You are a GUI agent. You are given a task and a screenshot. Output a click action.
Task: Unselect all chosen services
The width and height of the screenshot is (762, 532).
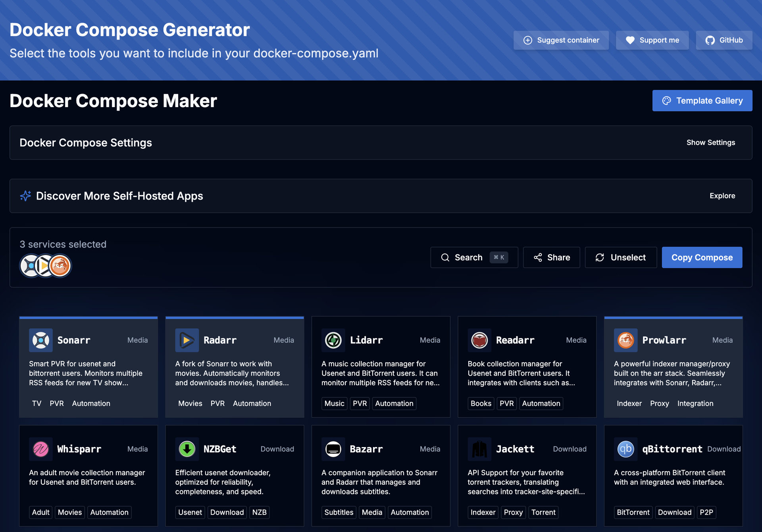621,257
